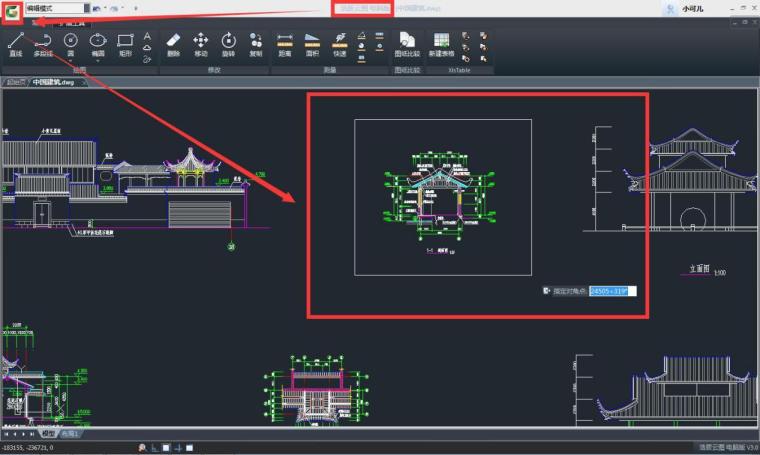Select the 直线 (Line) drawing tool
This screenshot has width=760, height=455.
click(x=15, y=44)
